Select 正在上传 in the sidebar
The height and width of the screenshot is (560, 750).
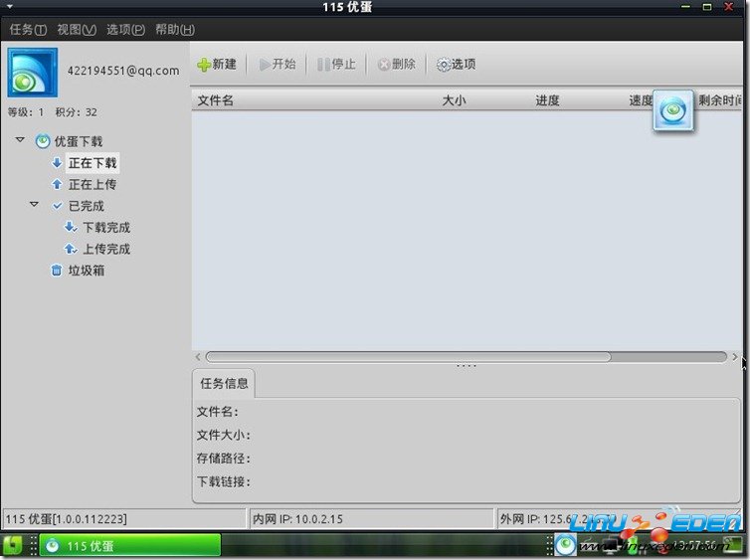[93, 184]
